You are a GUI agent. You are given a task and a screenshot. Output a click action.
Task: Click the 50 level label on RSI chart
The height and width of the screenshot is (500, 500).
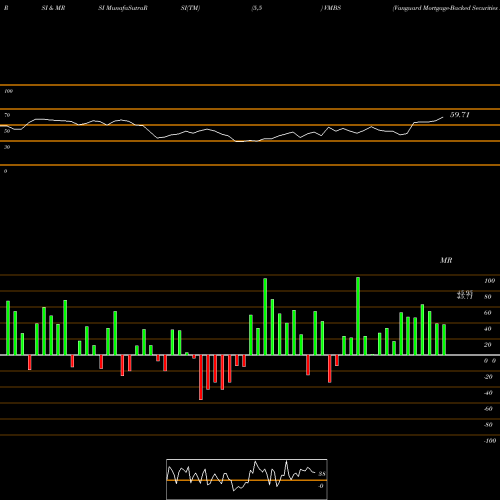coord(7,131)
